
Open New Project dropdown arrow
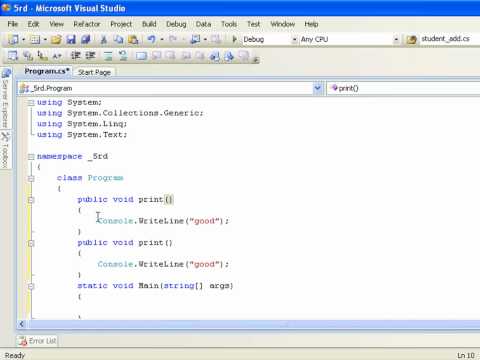click(24, 40)
